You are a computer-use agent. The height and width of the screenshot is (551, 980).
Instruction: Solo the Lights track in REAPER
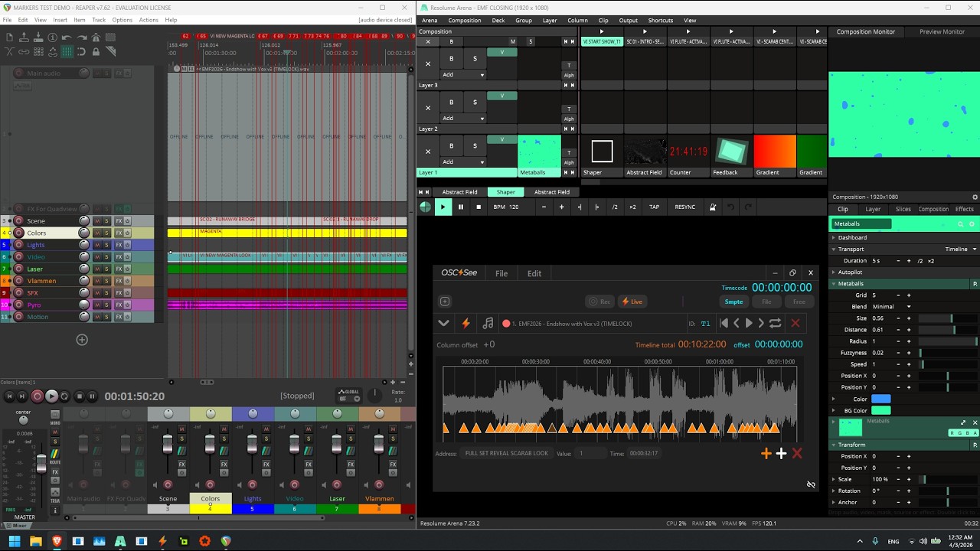106,245
